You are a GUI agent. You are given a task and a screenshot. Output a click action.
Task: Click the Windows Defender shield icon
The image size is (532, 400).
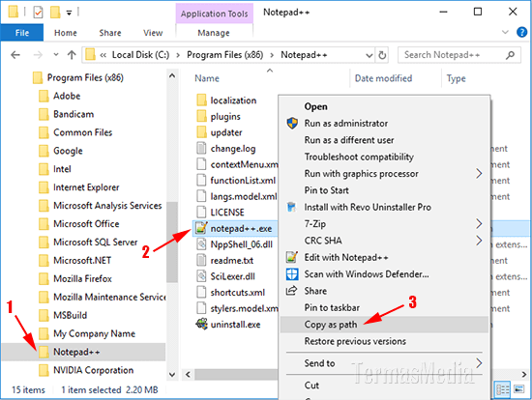(292, 273)
